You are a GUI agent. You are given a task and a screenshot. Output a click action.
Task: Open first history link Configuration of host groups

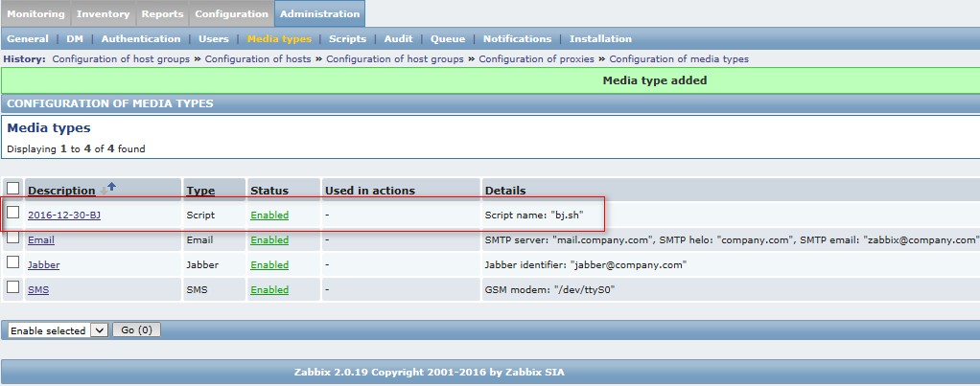pos(121,58)
